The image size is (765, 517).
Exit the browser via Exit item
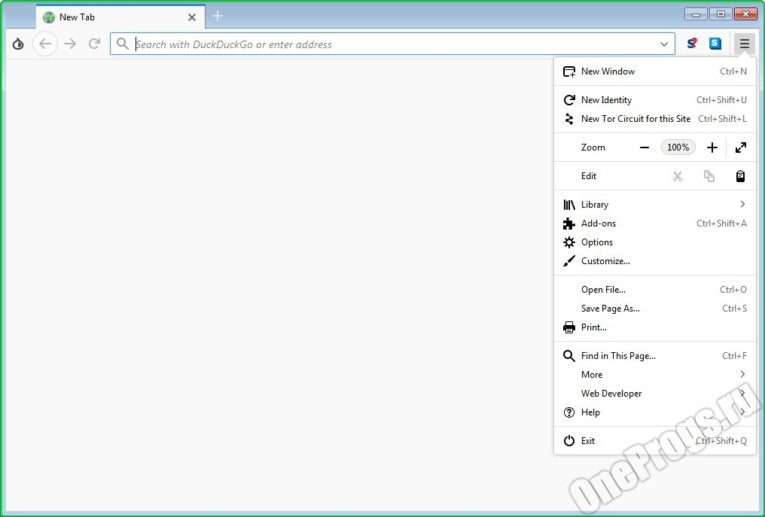point(655,441)
